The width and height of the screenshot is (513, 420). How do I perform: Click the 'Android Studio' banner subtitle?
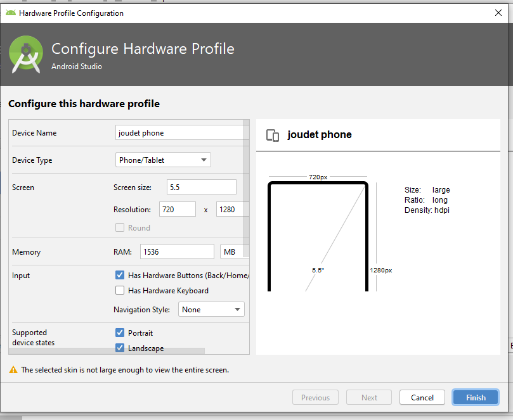[x=77, y=67]
